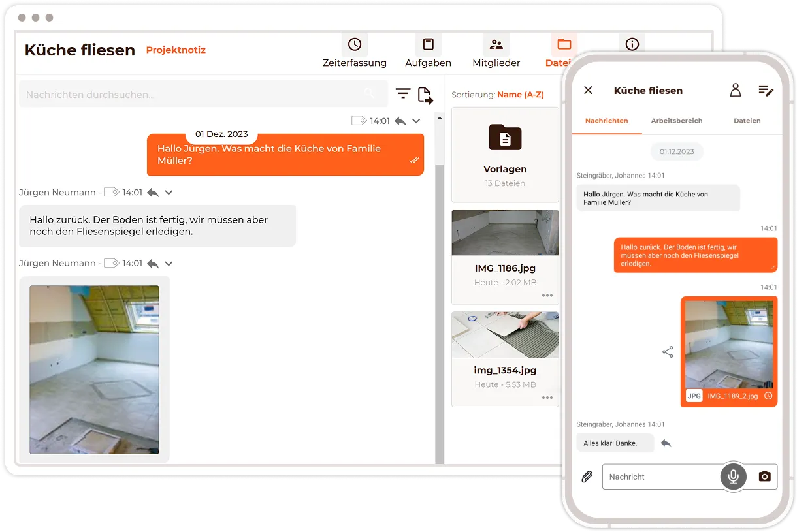Click the Zeiterfassung label
This screenshot has width=810, height=532.
355,63
